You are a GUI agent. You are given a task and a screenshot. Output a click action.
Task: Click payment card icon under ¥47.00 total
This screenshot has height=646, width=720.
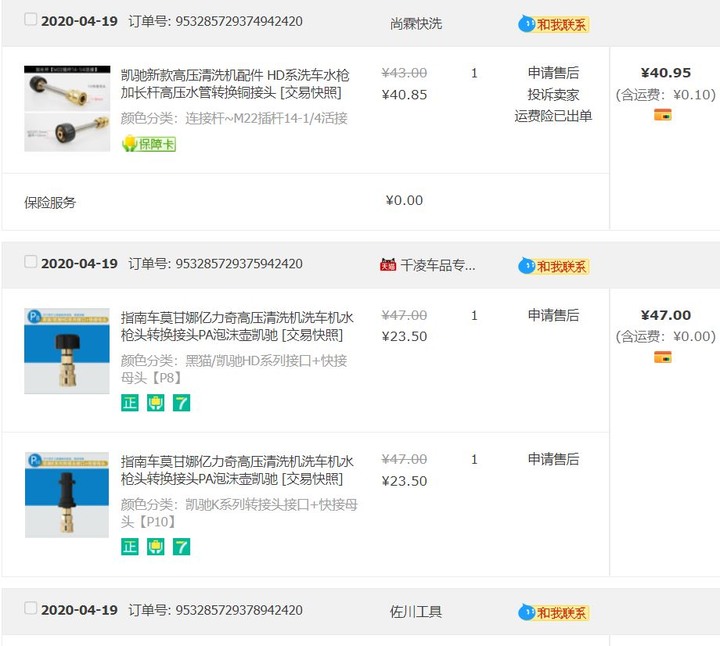(x=663, y=357)
